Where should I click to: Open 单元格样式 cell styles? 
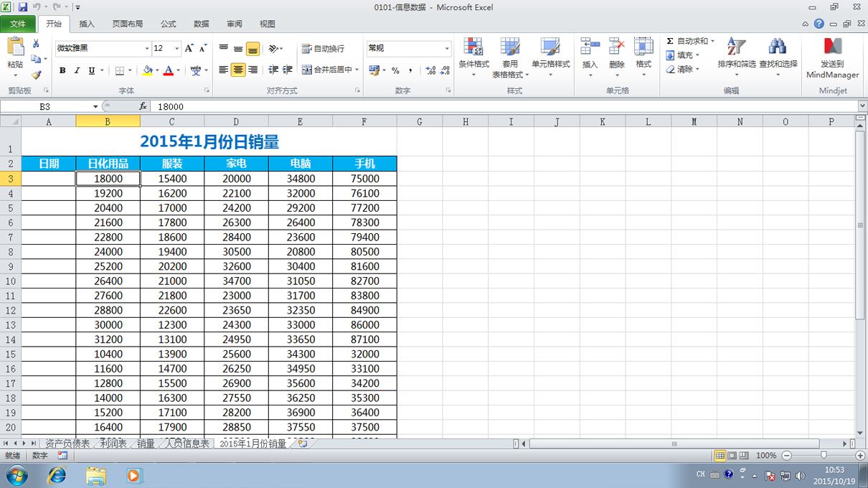[550, 57]
